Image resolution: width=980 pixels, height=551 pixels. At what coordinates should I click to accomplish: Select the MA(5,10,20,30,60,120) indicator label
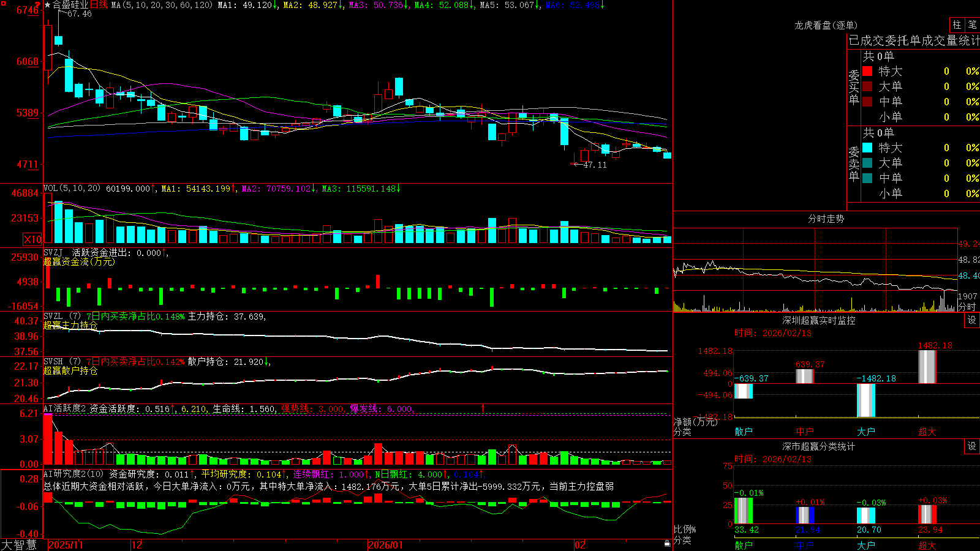coord(162,5)
